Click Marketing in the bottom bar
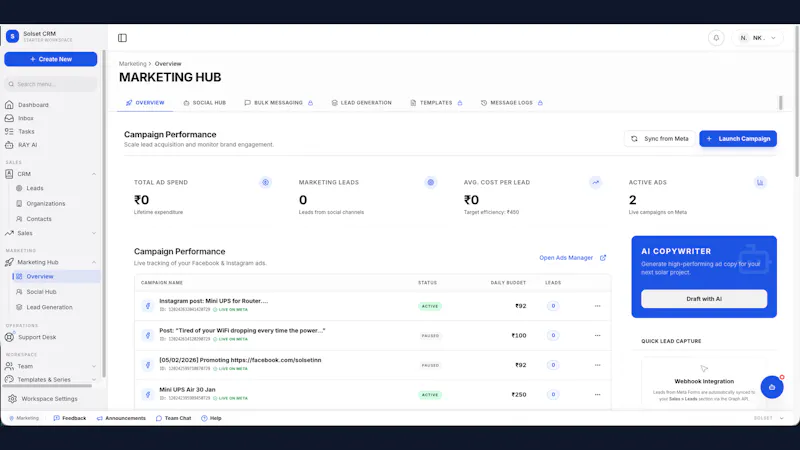This screenshot has height=450, width=800. (x=24, y=418)
